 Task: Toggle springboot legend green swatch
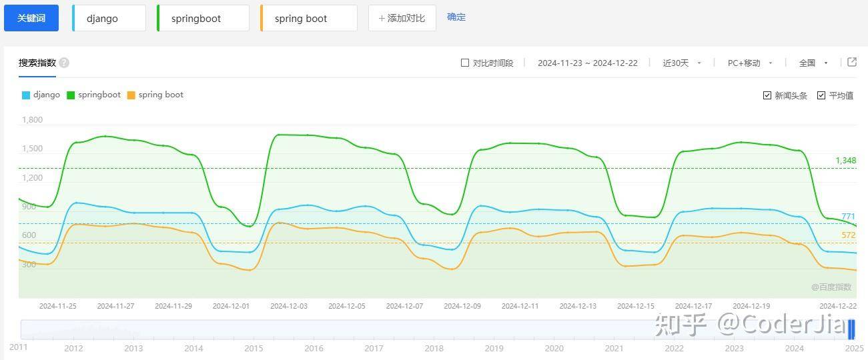click(71, 95)
